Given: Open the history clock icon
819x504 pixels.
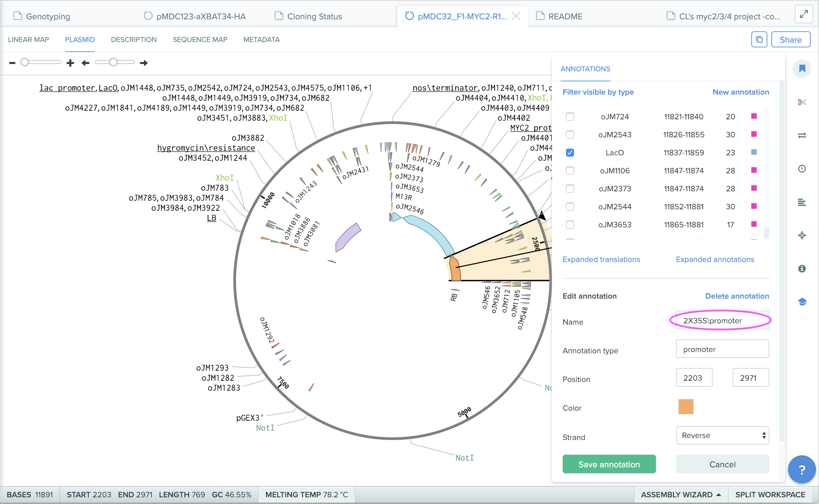Looking at the screenshot, I should tap(802, 169).
